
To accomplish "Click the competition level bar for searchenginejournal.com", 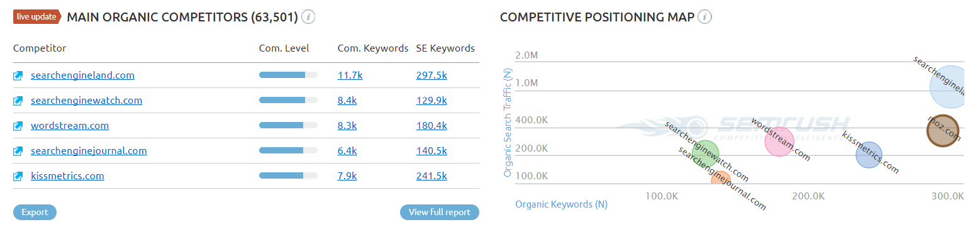I will [x=288, y=151].
